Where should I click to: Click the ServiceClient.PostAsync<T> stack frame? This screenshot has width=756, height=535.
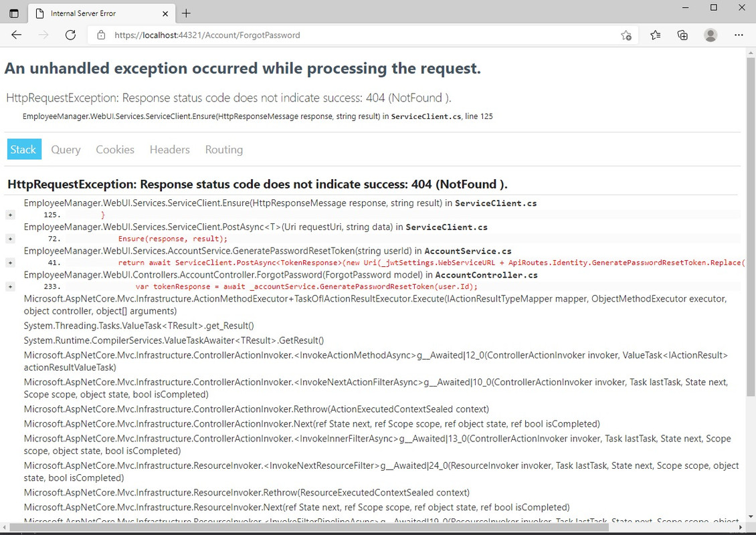tap(256, 227)
